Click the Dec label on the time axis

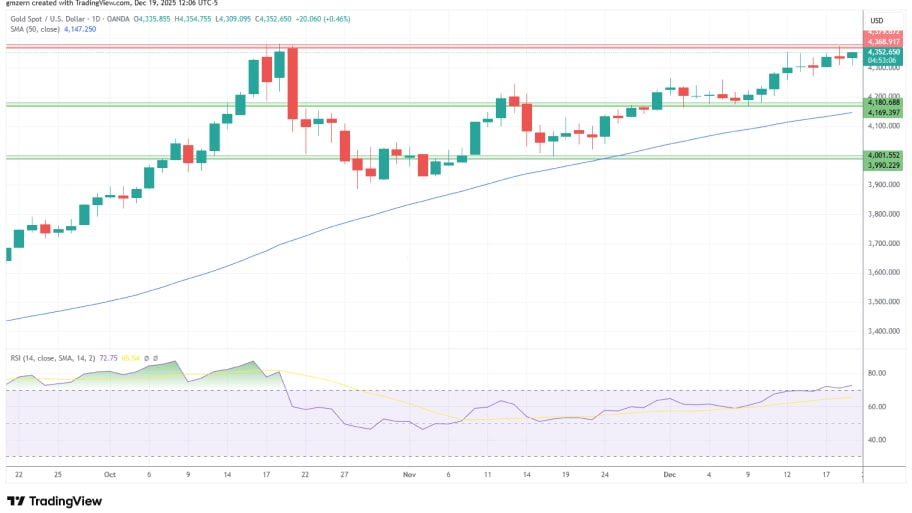pos(668,475)
